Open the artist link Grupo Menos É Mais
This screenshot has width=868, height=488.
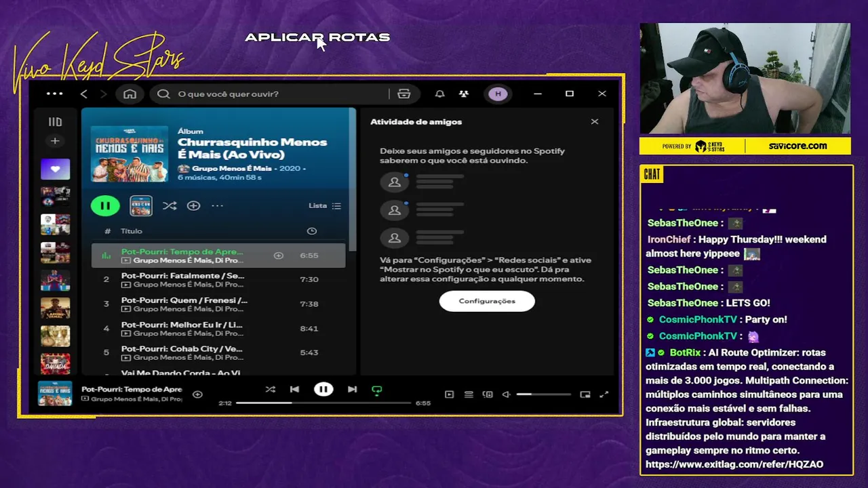[x=231, y=168]
